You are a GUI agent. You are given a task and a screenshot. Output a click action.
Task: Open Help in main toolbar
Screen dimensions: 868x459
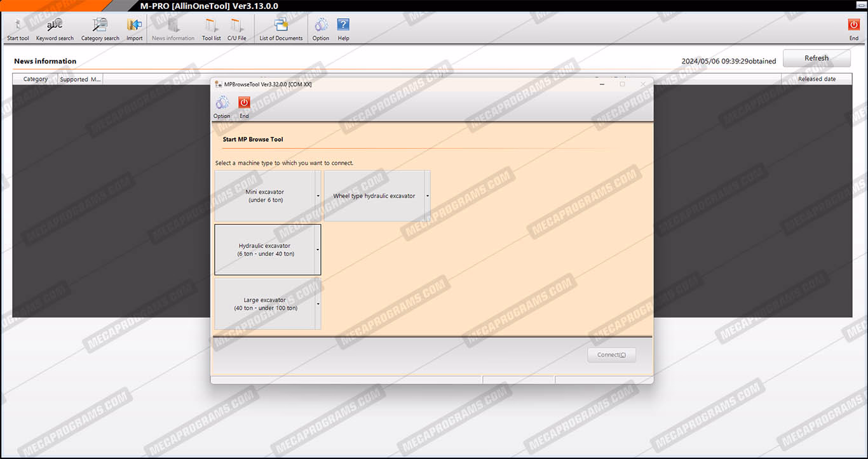click(x=343, y=29)
